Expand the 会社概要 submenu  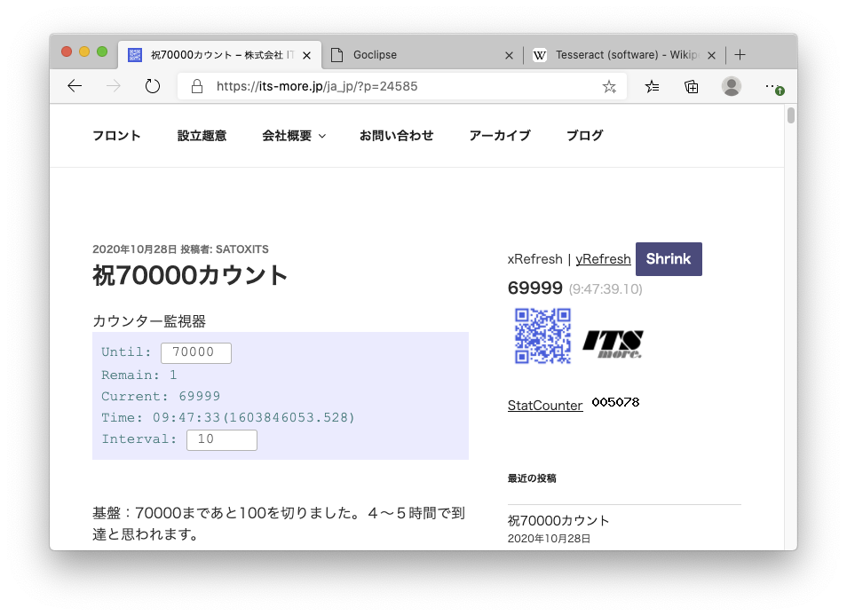coord(294,136)
